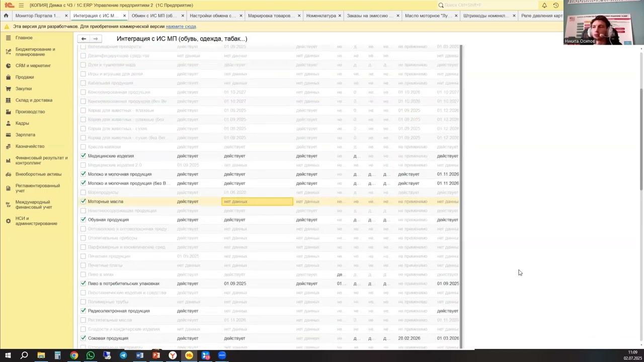Screen dimensions: 644x362
Task: Click the 'нажмите сюда' link
Action: click(x=181, y=27)
